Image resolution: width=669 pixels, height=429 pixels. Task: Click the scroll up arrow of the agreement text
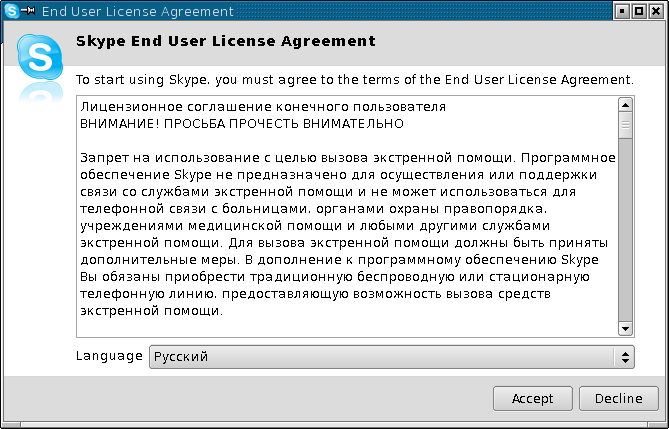(625, 105)
